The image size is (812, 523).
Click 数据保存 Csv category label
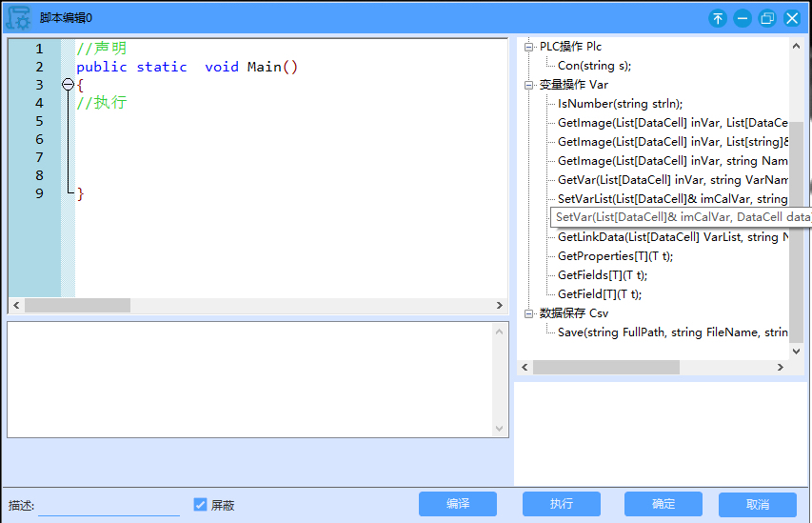pyautogui.click(x=574, y=313)
